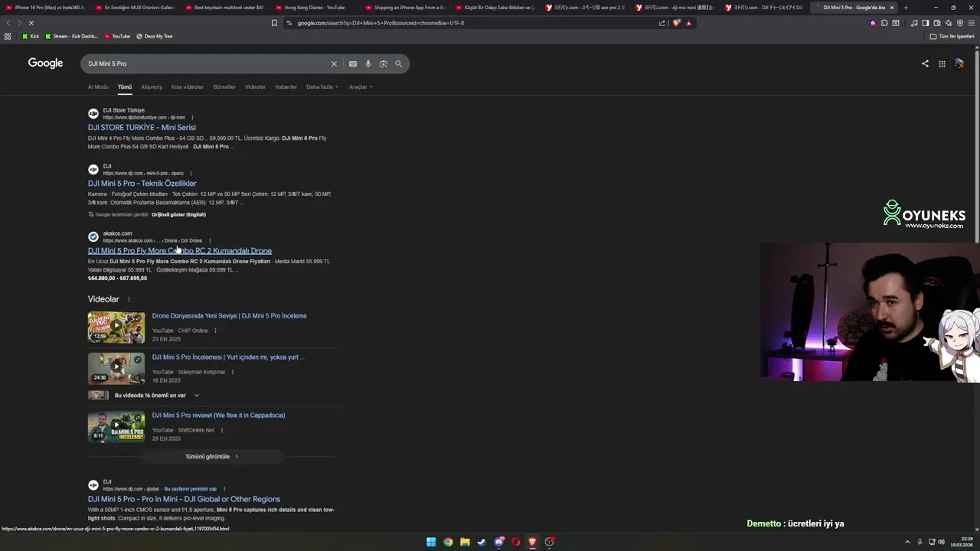Open the on-screen keyboard input tool
Image resolution: width=980 pixels, height=551 pixels.
(353, 64)
